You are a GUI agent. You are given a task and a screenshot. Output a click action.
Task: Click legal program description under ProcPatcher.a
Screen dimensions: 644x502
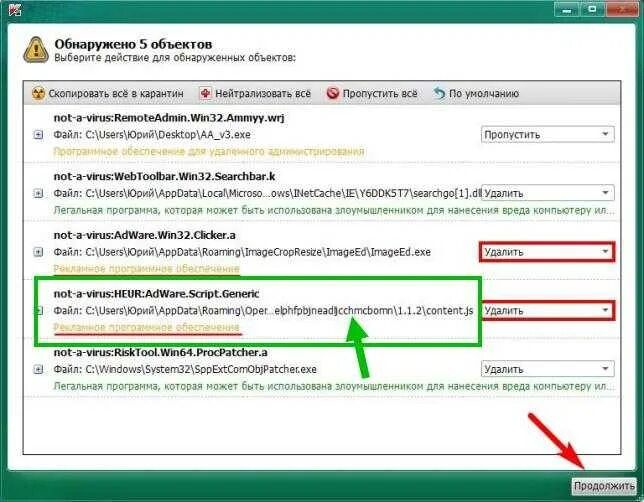(334, 386)
